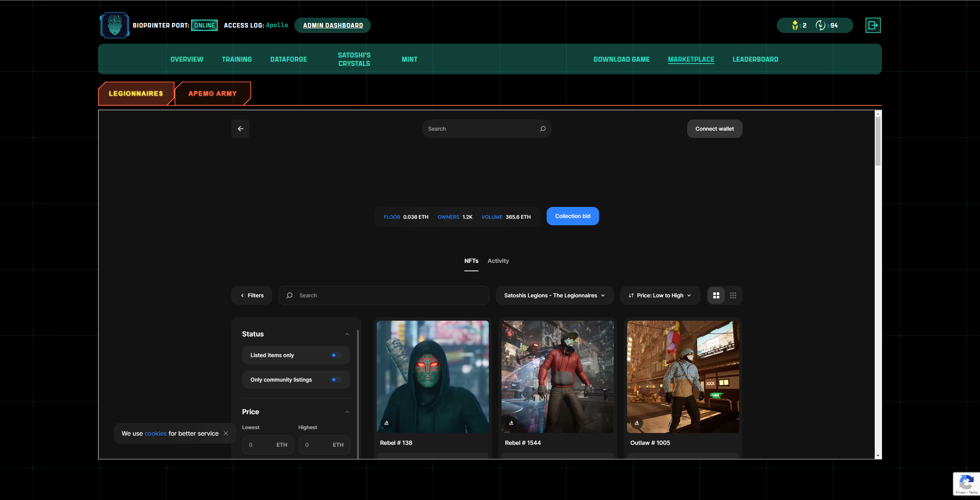
Task: Collapse the Status filter section
Action: point(347,334)
